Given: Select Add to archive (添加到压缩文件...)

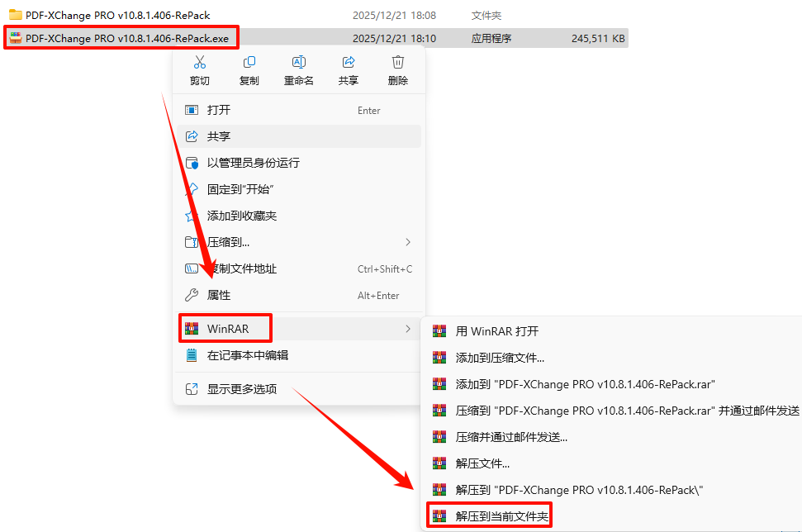Looking at the screenshot, I should point(499,358).
